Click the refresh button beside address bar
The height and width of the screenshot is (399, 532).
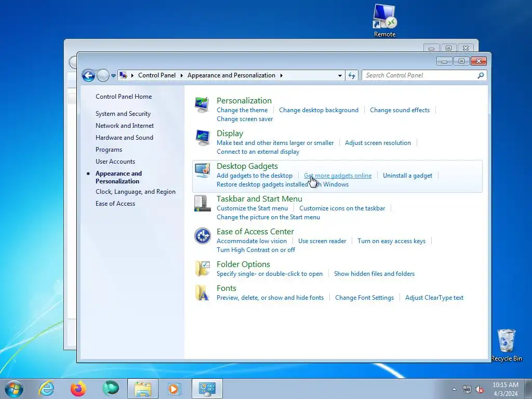(x=352, y=75)
